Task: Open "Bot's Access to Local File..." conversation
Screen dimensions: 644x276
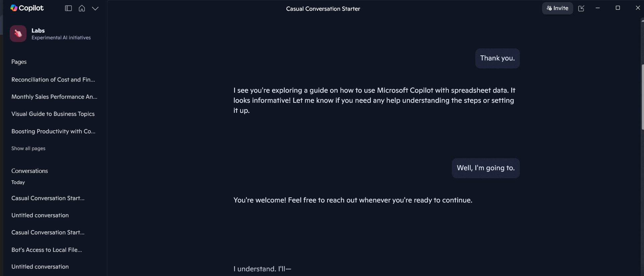Action: [47, 250]
